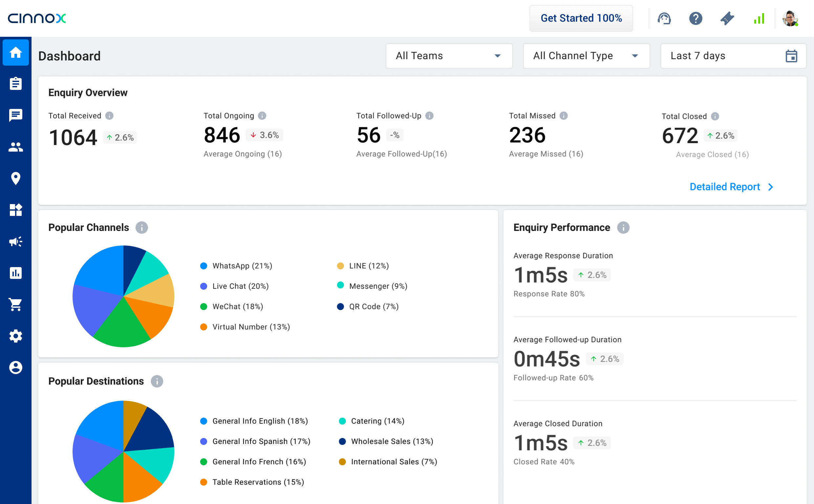Viewport: 814px width, 504px height.
Task: Expand the All Teams dropdown
Action: pyautogui.click(x=449, y=56)
